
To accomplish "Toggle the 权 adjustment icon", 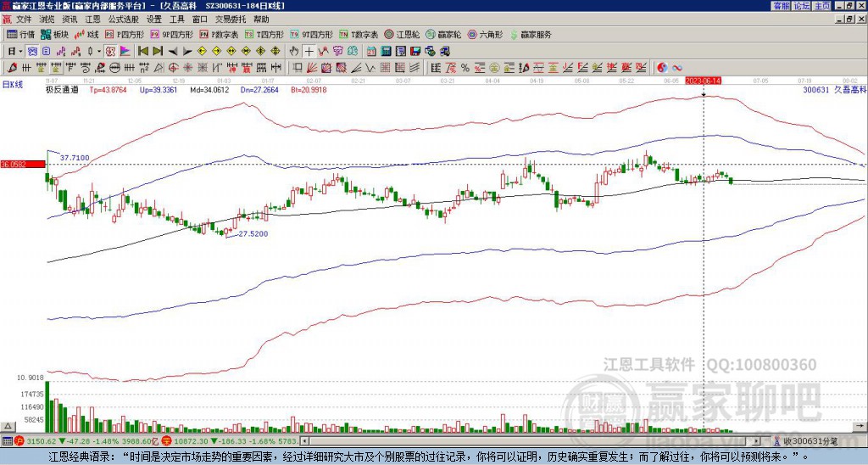I will (109, 51).
